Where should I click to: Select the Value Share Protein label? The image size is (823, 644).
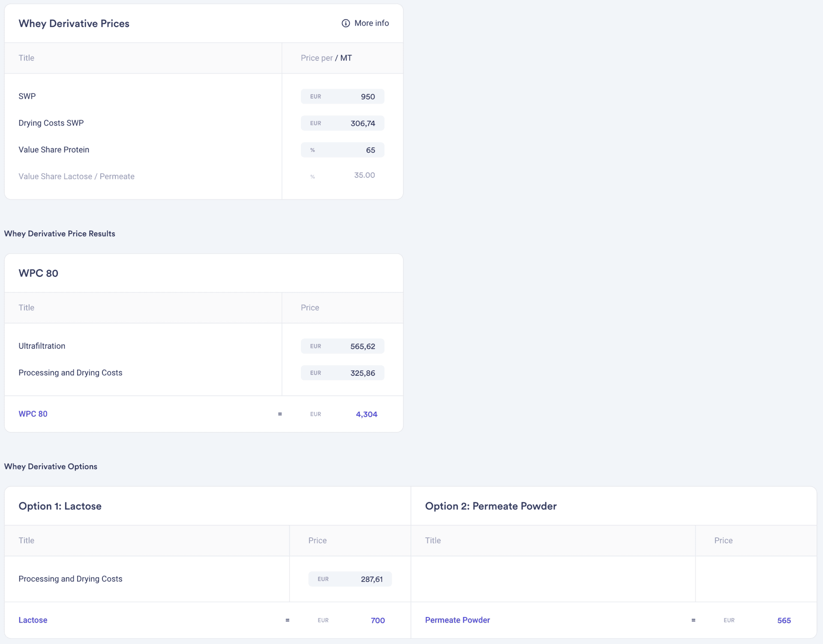54,150
